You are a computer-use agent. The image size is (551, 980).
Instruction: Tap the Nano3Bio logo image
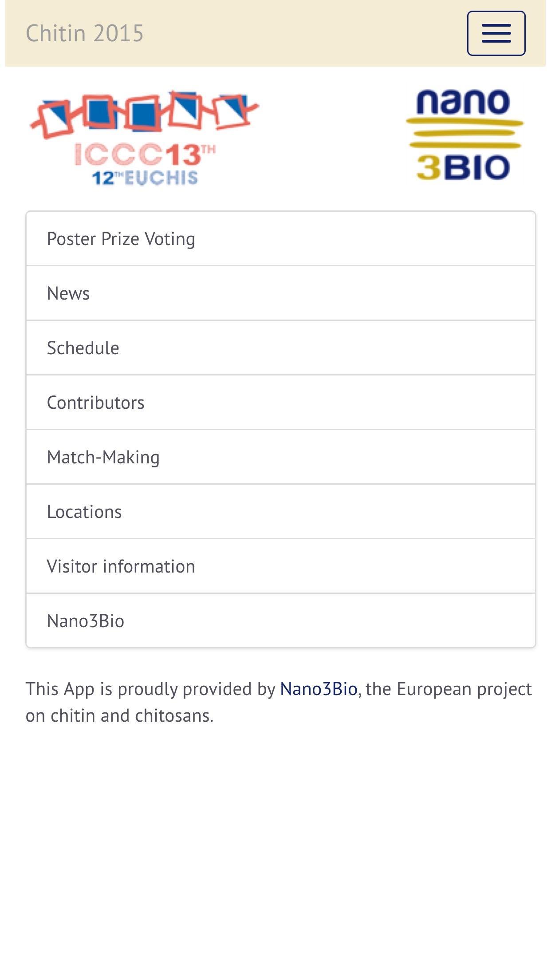[x=464, y=135]
